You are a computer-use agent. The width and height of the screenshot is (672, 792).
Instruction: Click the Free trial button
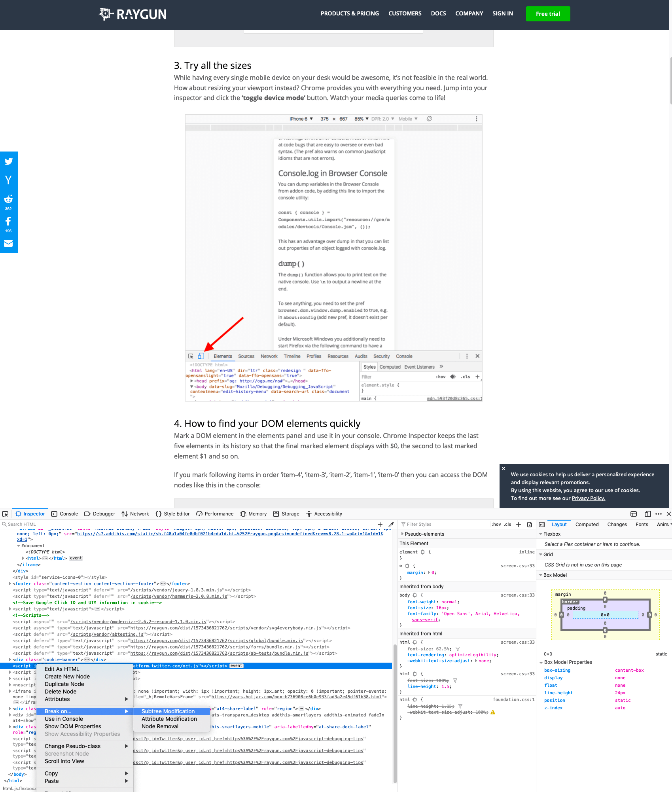click(x=548, y=14)
